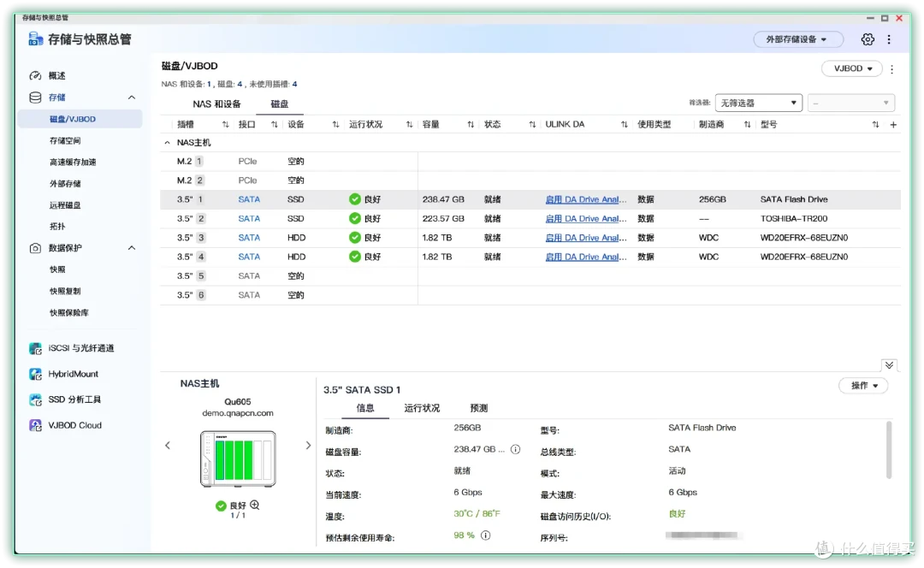Collapse the Data Protection section in sidebar

click(132, 248)
